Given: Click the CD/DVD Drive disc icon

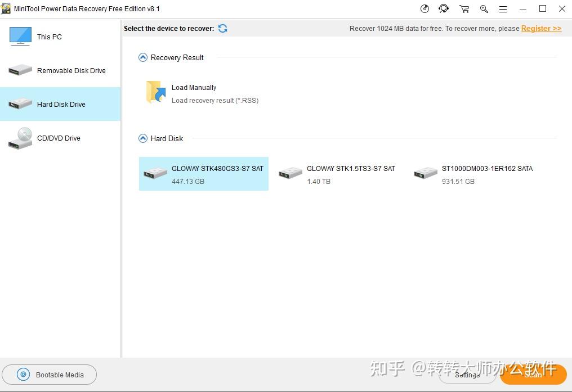Looking at the screenshot, I should tap(20, 138).
